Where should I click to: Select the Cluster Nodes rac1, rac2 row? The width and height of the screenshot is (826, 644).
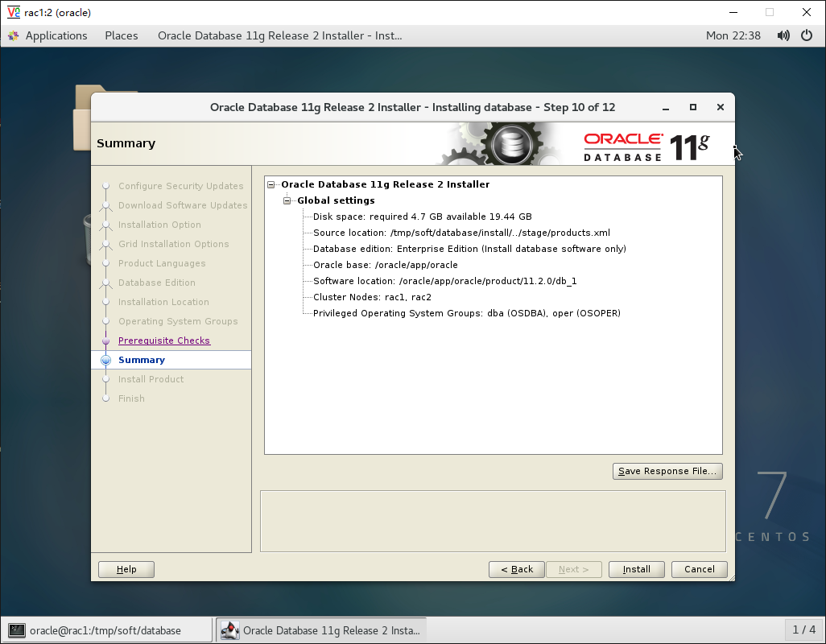click(372, 297)
